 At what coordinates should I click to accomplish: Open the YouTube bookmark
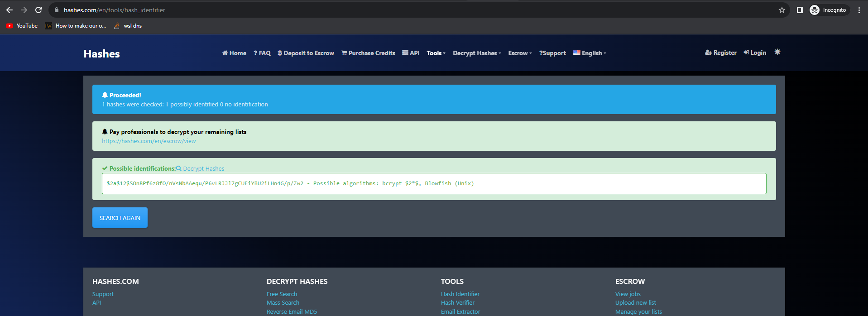pos(22,26)
